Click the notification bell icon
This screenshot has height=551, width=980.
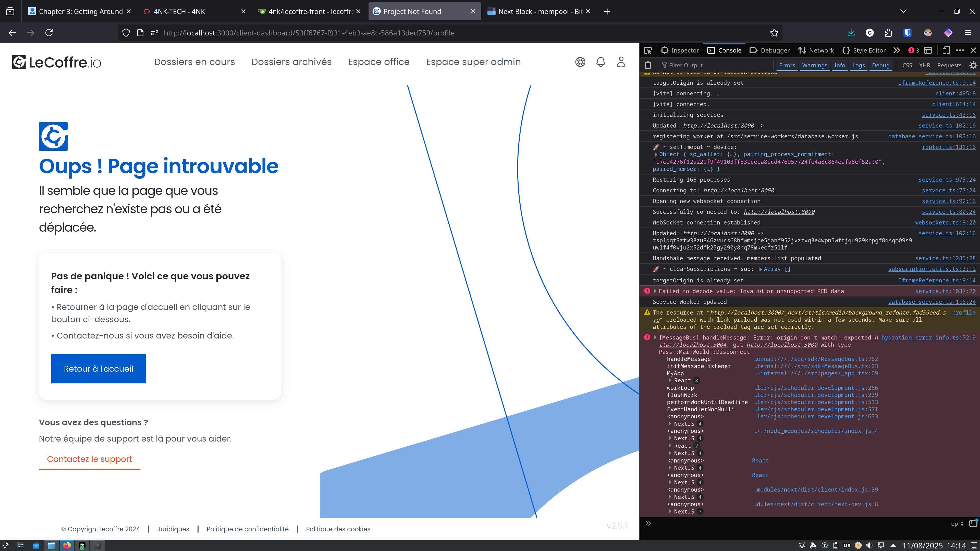click(x=600, y=62)
